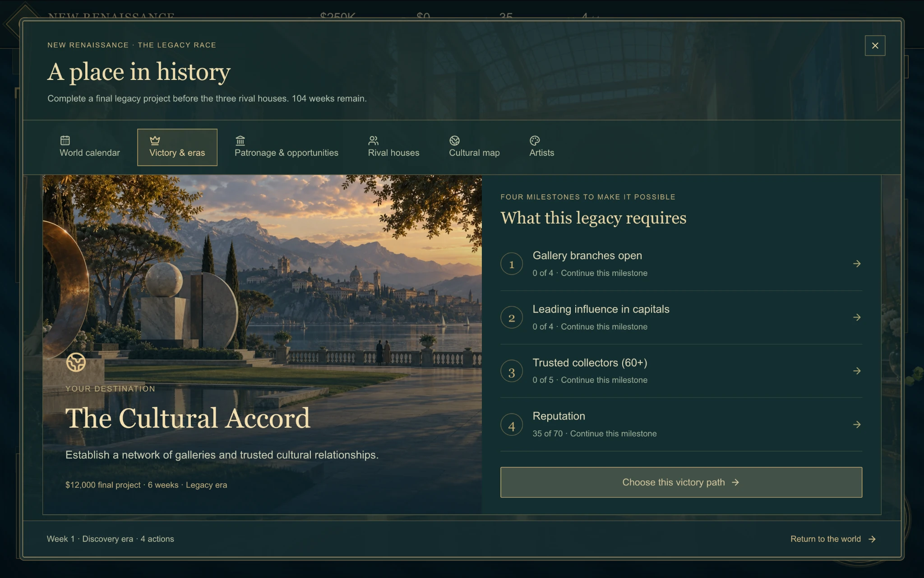This screenshot has height=578, width=924.
Task: Click '$12,000 final project' cost line
Action: coord(103,485)
